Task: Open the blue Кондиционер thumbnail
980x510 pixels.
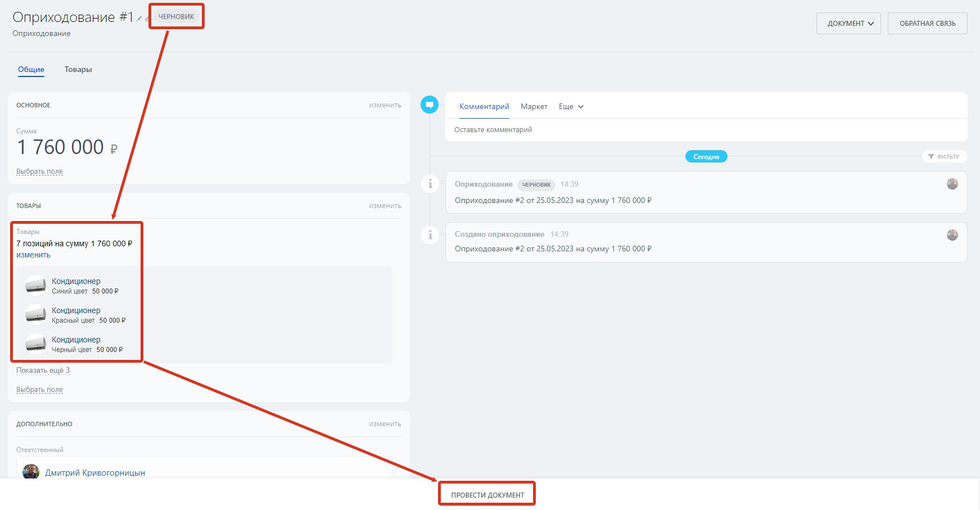Action: tap(35, 285)
